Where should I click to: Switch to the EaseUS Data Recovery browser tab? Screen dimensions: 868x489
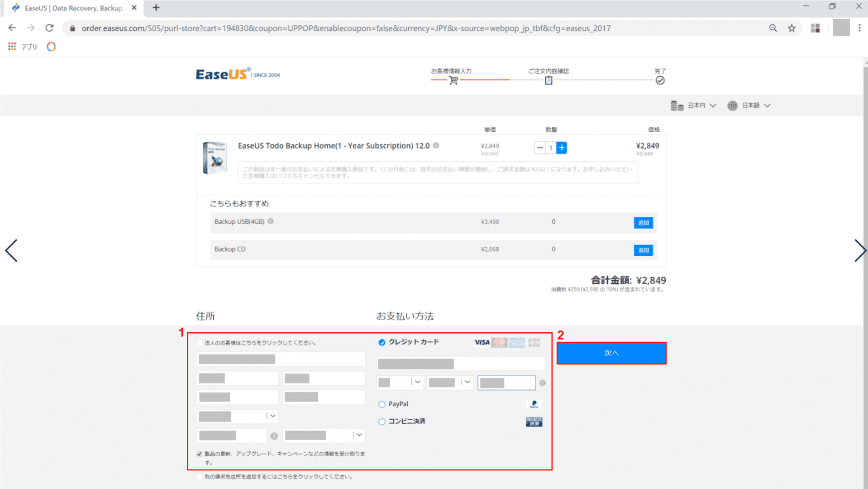72,8
